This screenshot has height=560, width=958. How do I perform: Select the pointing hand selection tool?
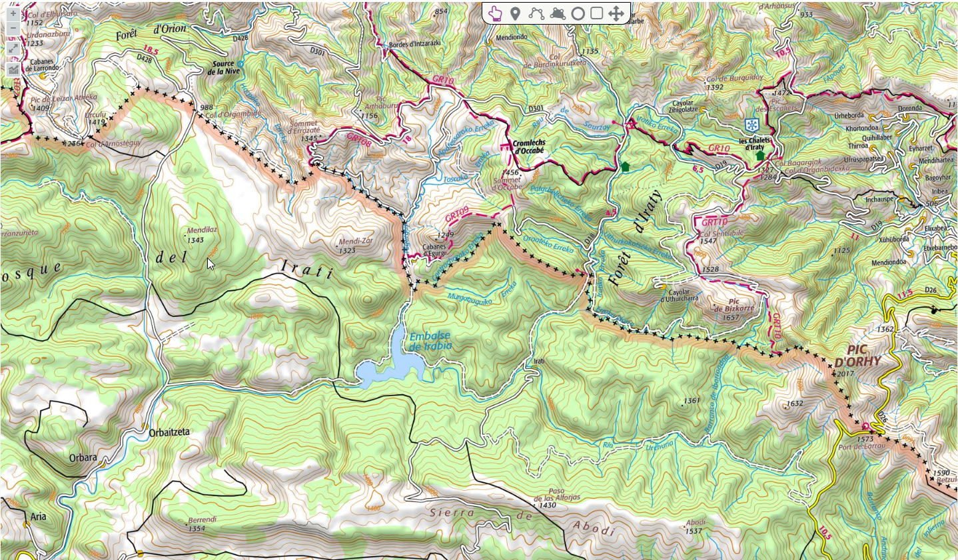(495, 13)
